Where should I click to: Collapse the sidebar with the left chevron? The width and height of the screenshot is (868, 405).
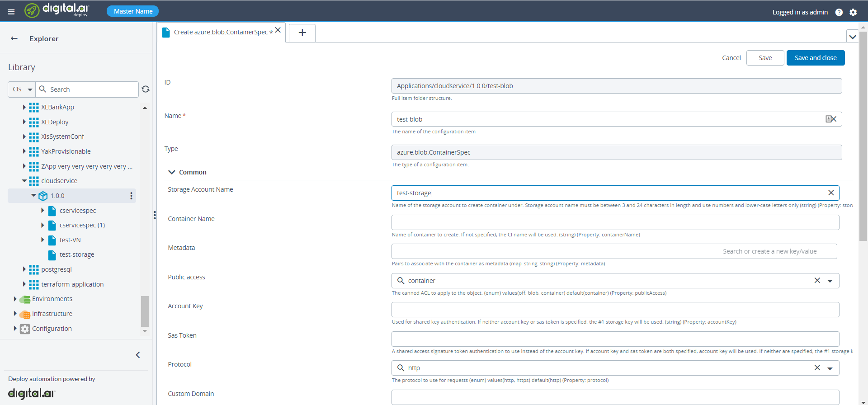click(138, 355)
